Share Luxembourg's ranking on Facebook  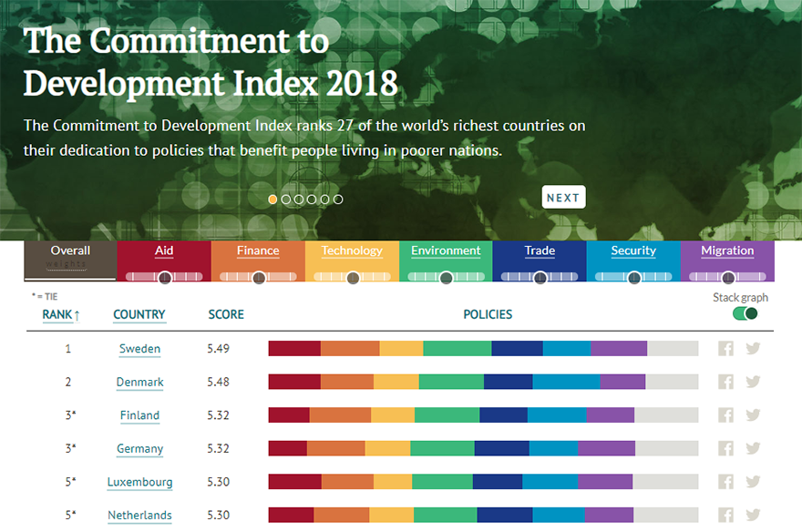click(725, 481)
